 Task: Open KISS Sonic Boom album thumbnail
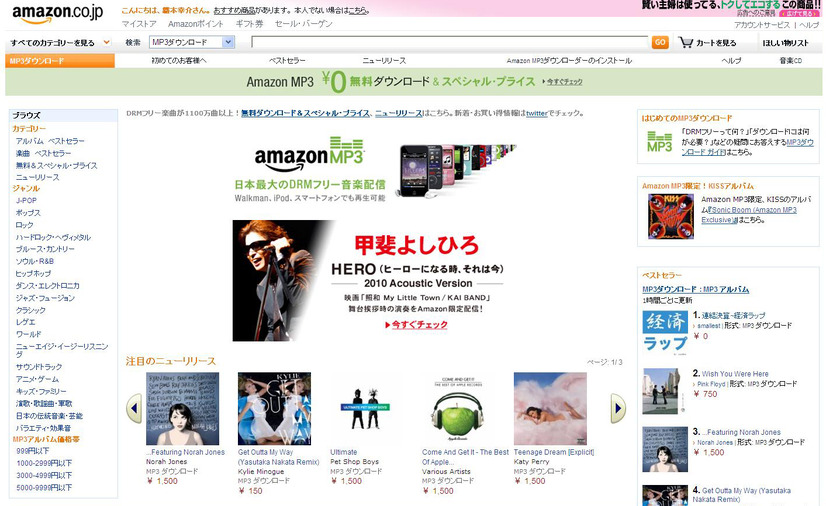pyautogui.click(x=671, y=216)
